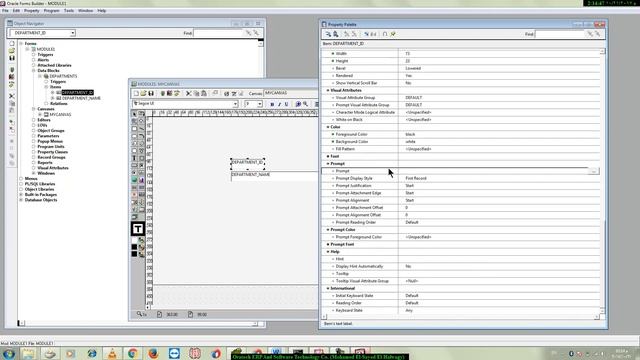This screenshot has width=640, height=360.
Task: Open the Window menu
Action: [x=86, y=11]
